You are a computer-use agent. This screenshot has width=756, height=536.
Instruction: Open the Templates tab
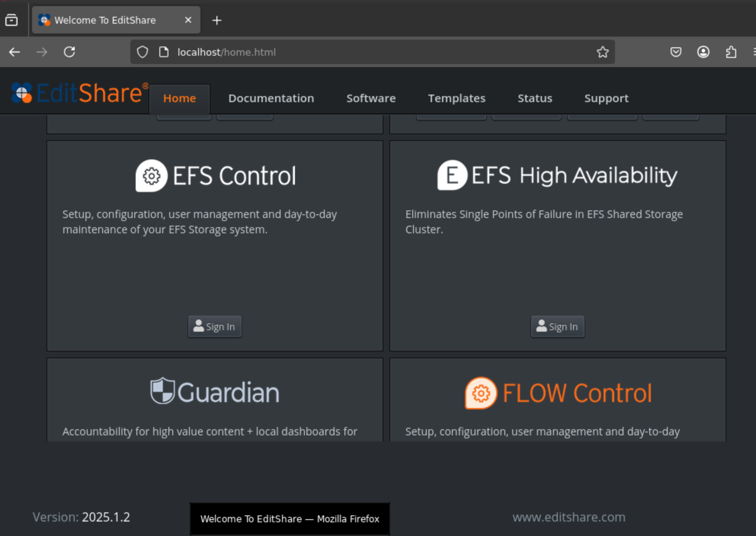tap(456, 98)
